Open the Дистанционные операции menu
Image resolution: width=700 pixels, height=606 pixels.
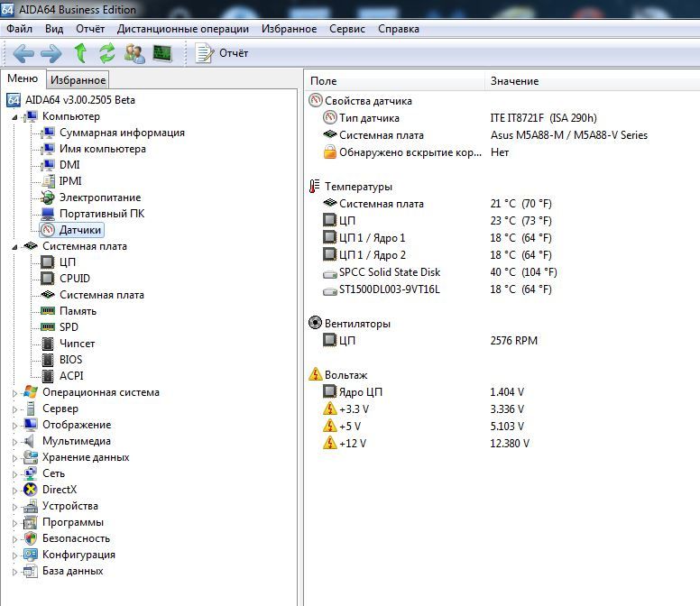183,29
